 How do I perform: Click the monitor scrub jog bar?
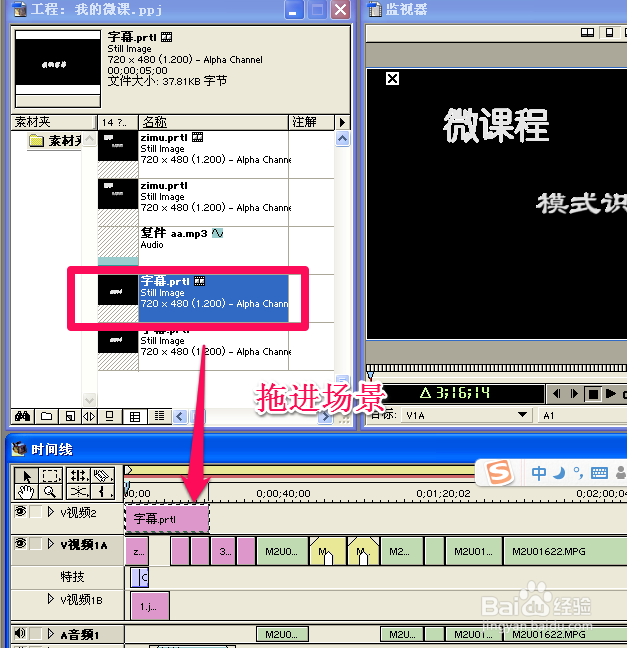pyautogui.click(x=496, y=368)
